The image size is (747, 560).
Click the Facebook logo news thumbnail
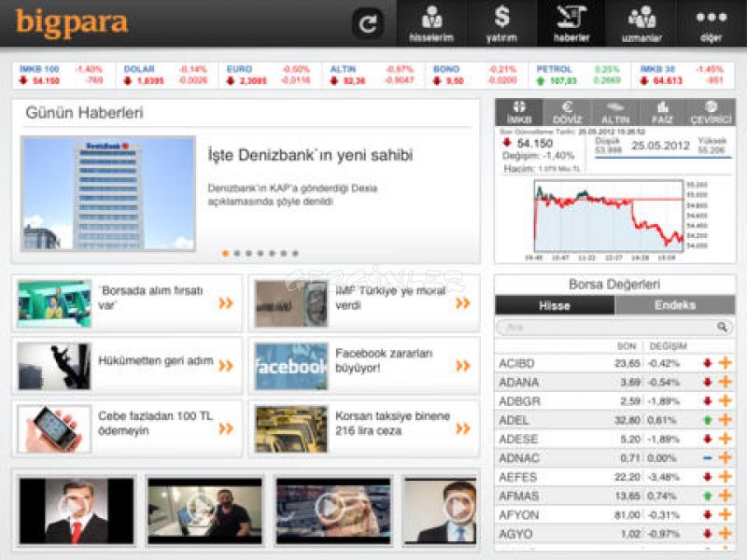coord(291,366)
